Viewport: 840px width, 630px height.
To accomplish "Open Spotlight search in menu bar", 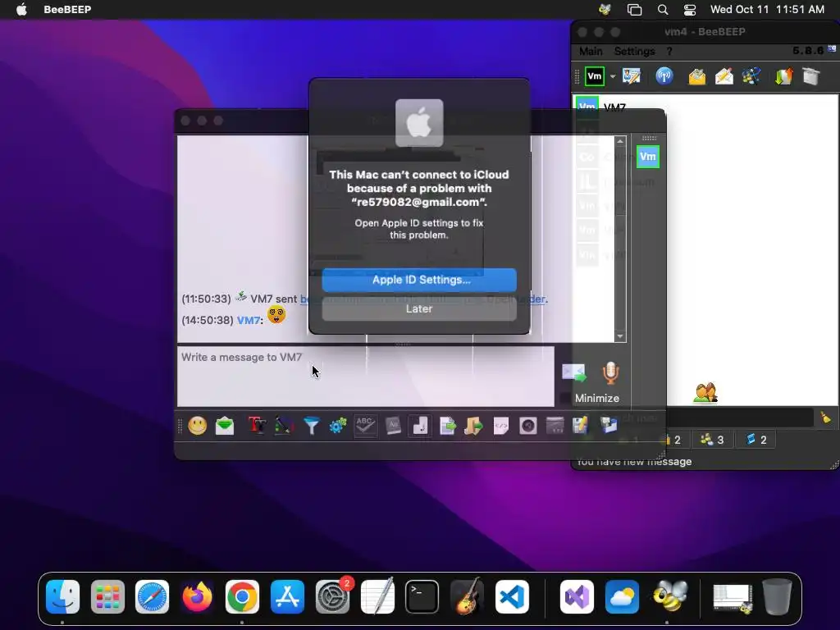I will [663, 9].
